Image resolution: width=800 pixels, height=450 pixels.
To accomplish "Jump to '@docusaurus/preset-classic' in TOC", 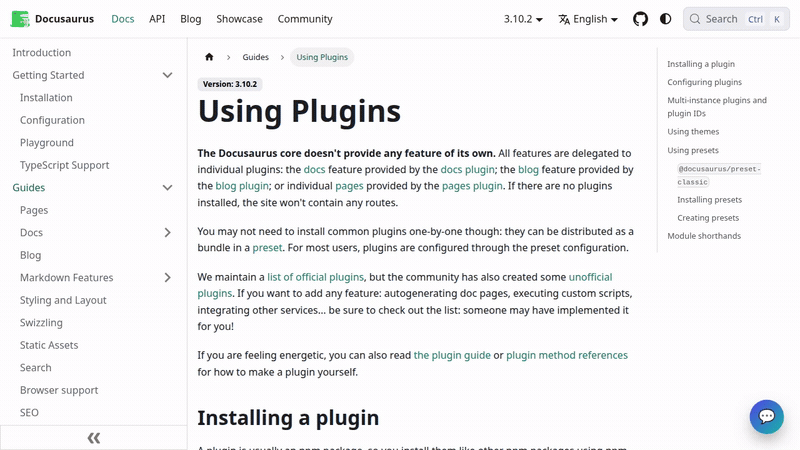I will pyautogui.click(x=719, y=175).
